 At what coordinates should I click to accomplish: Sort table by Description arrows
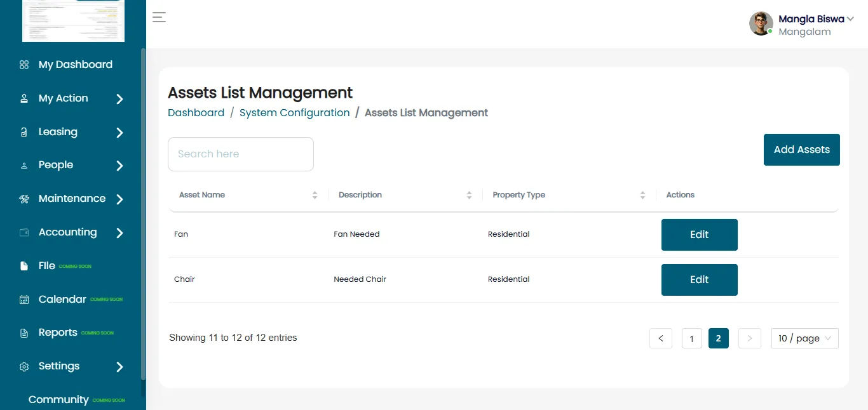[469, 195]
